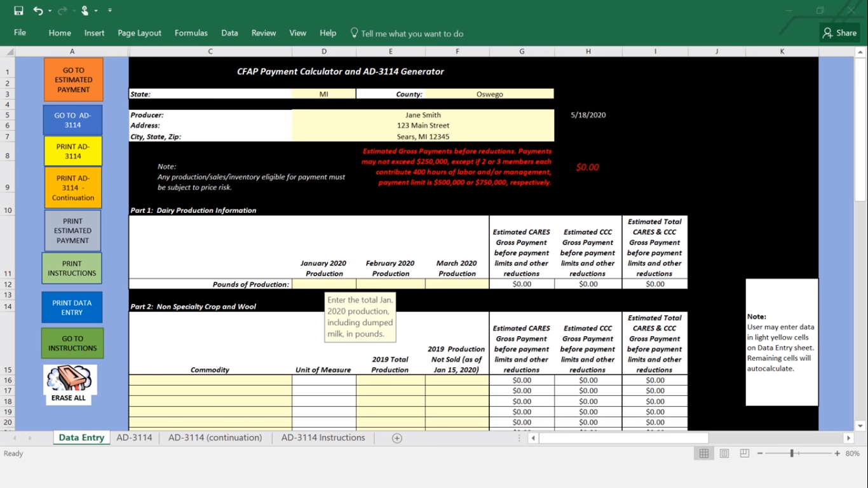
Task: Click the Undo arrow icon
Action: pos(37,11)
